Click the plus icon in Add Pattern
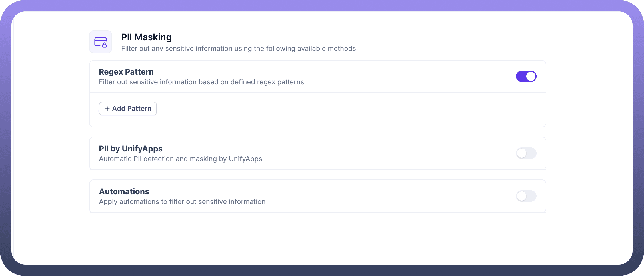This screenshot has height=276, width=644. click(107, 109)
